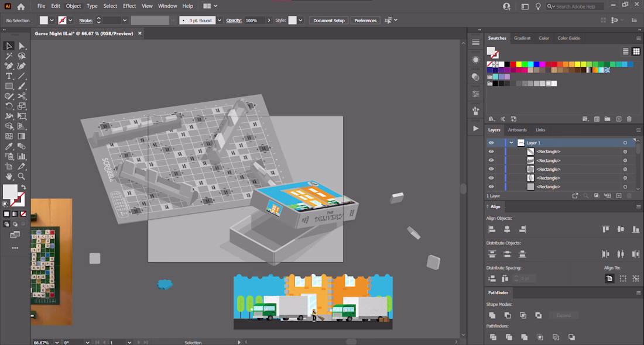Toggle visibility of Layer 1
This screenshot has width=644, height=345.
(491, 143)
